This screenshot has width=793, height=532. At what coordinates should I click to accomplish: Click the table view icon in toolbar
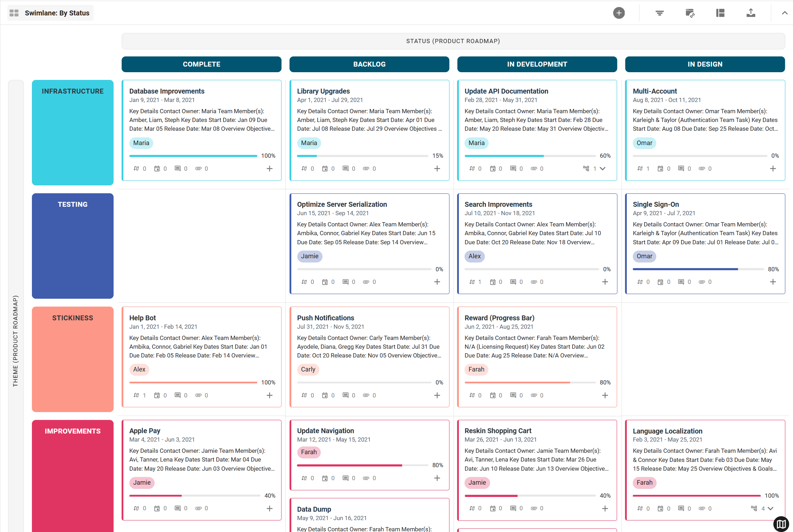tap(720, 13)
